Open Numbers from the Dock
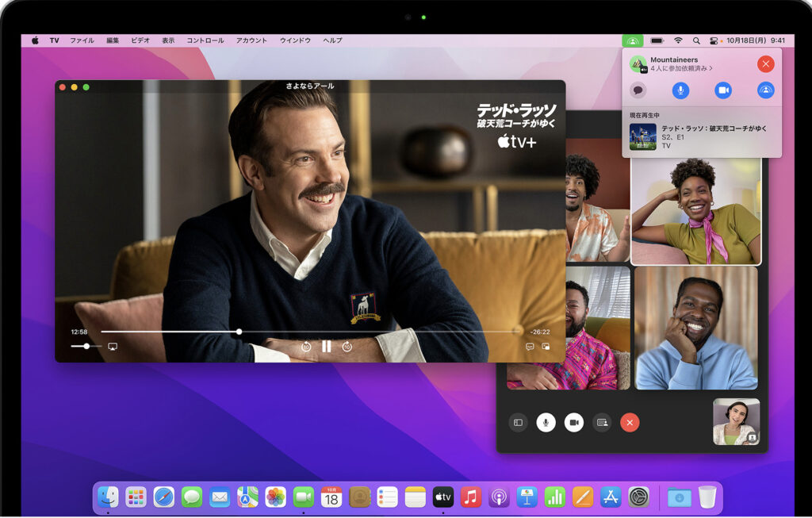Screen dimensions: 812x518 [555, 497]
